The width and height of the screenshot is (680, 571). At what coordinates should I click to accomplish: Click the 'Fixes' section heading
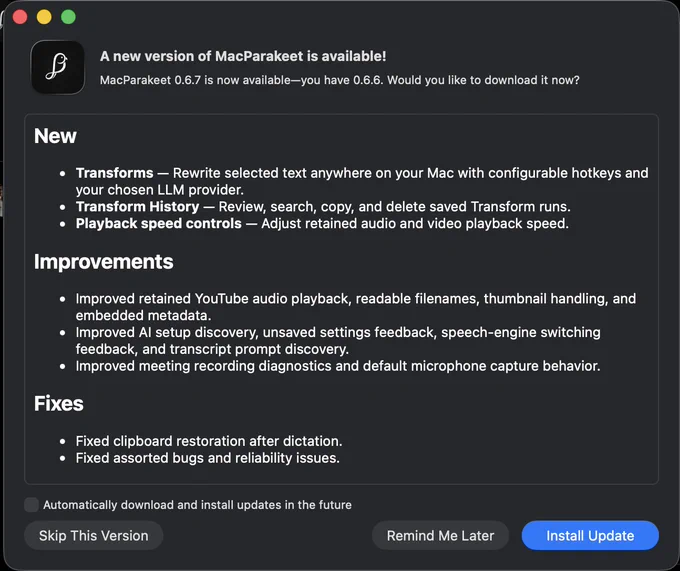tap(59, 403)
